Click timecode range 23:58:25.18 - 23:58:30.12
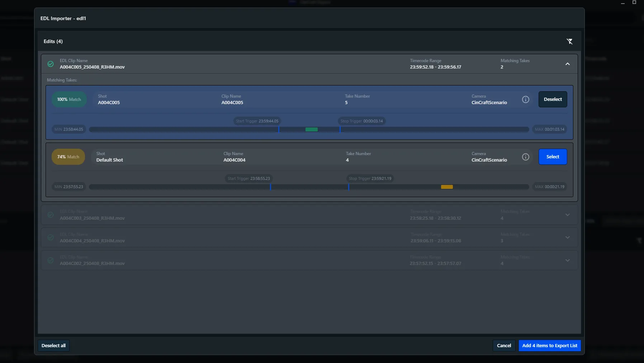 click(x=435, y=218)
